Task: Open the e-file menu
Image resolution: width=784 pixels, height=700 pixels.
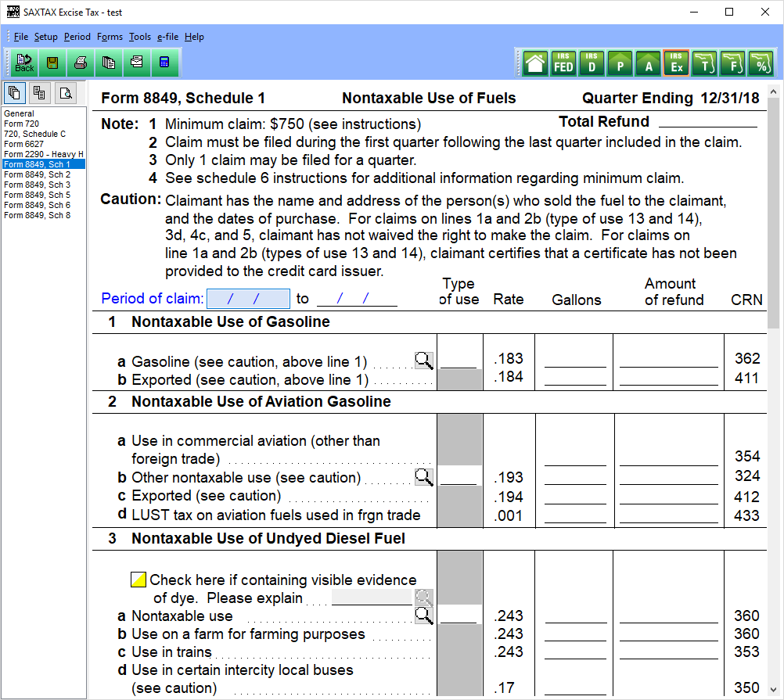Action: click(167, 37)
